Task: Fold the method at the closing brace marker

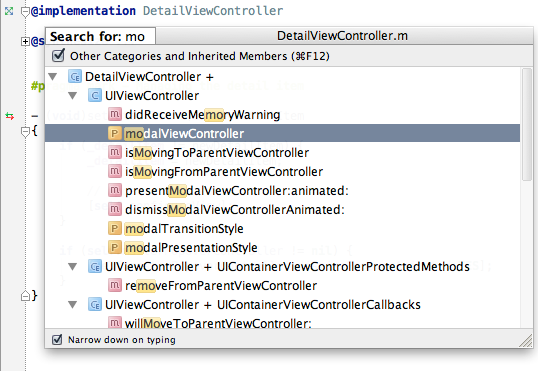Action: 25,295
